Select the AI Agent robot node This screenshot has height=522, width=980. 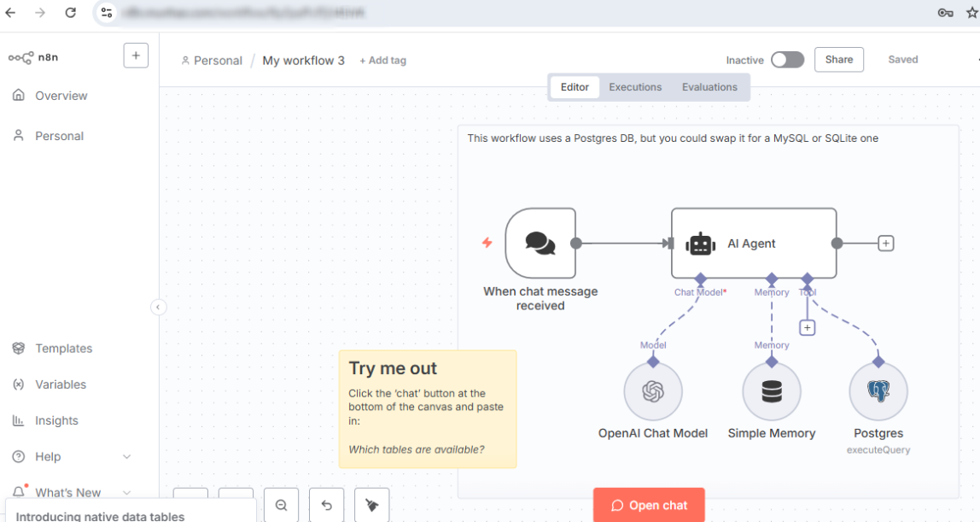(x=754, y=243)
